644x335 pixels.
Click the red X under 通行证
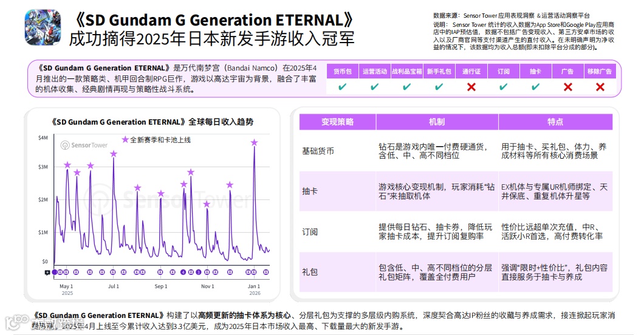471,87
